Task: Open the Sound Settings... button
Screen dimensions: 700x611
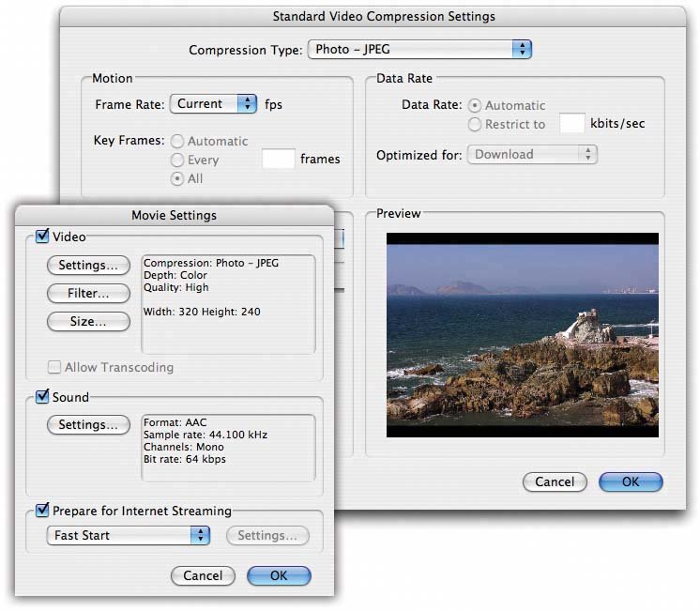Action: tap(88, 425)
